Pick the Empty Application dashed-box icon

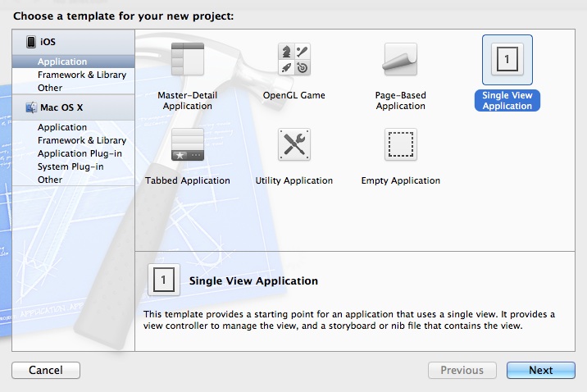pos(401,144)
